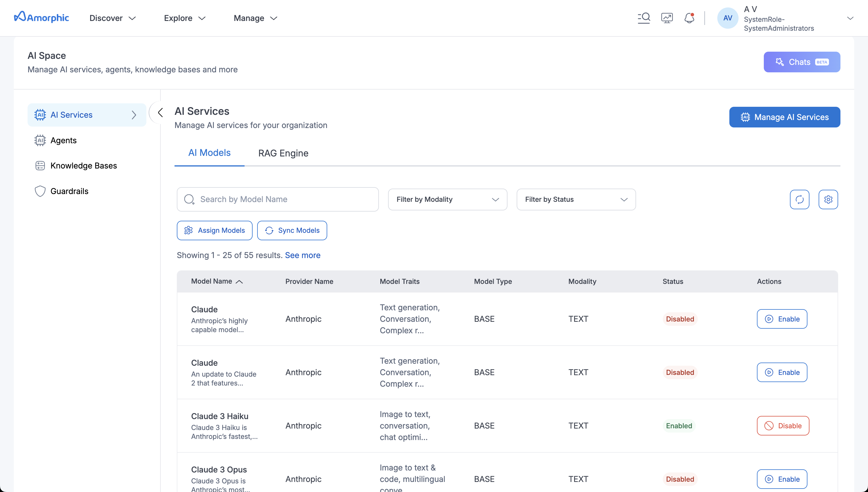
Task: Enable the first Claude model
Action: (x=782, y=319)
